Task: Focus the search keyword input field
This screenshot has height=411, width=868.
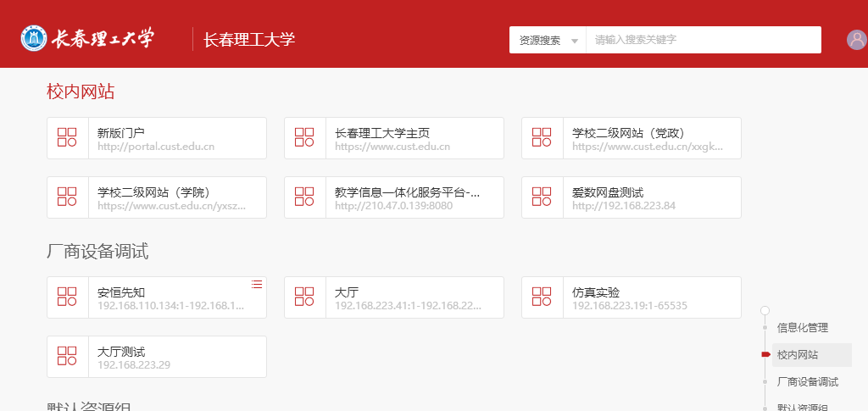Action: coord(704,40)
